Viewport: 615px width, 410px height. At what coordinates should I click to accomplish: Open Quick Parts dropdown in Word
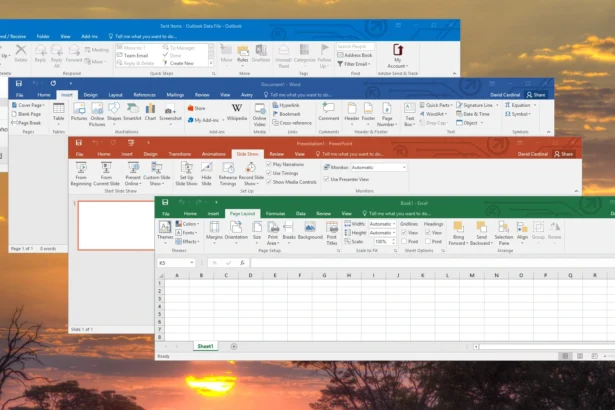click(x=436, y=105)
